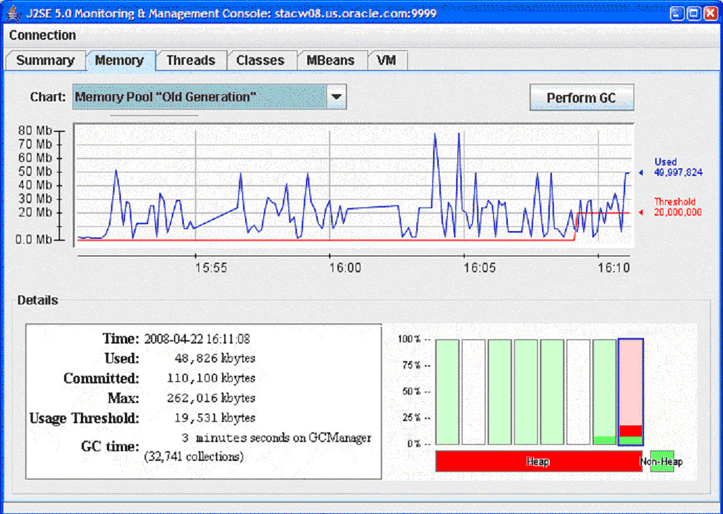Viewport: 723px width, 514px height.
Task: Select the VM tab
Action: 386,60
